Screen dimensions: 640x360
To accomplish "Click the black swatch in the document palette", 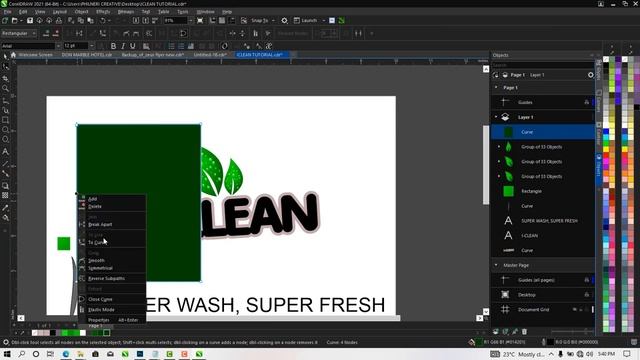I will coord(53,333).
